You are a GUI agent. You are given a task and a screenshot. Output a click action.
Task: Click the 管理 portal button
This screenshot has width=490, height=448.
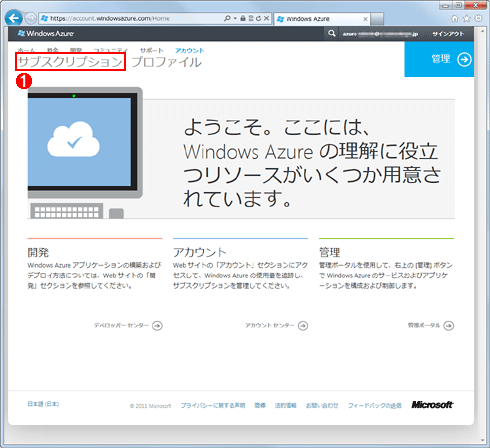click(439, 59)
